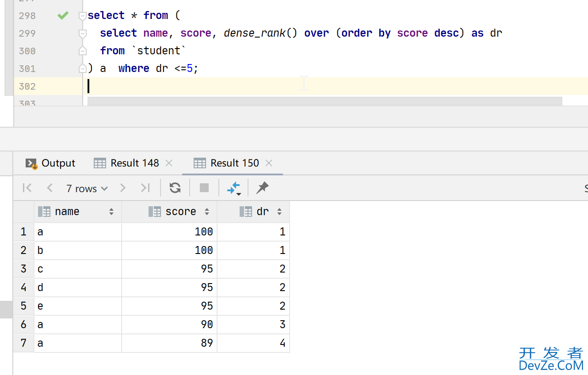Click name cell 'b' in row 2
This screenshot has height=375, width=588.
[78, 250]
